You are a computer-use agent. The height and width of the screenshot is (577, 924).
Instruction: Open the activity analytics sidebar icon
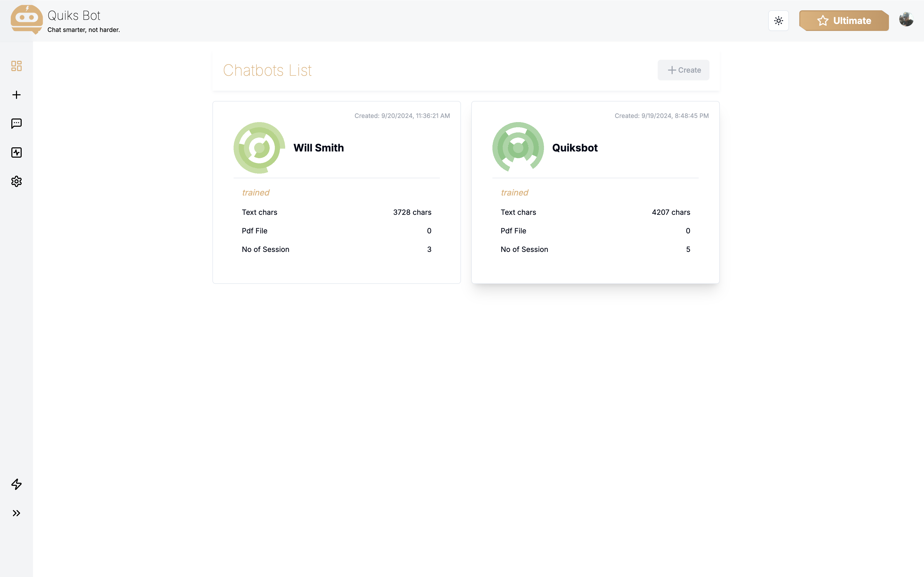(16, 153)
